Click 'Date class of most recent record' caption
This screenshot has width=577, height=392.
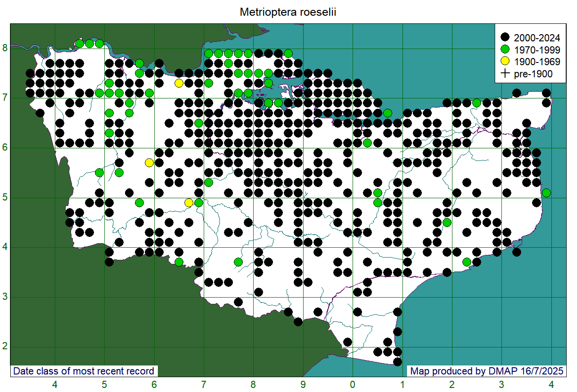[84, 371]
